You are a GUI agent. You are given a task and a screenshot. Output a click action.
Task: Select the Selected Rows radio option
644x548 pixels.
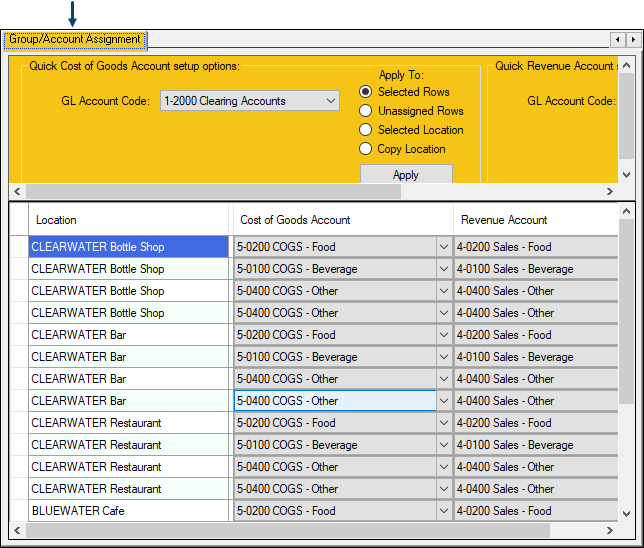coord(366,92)
